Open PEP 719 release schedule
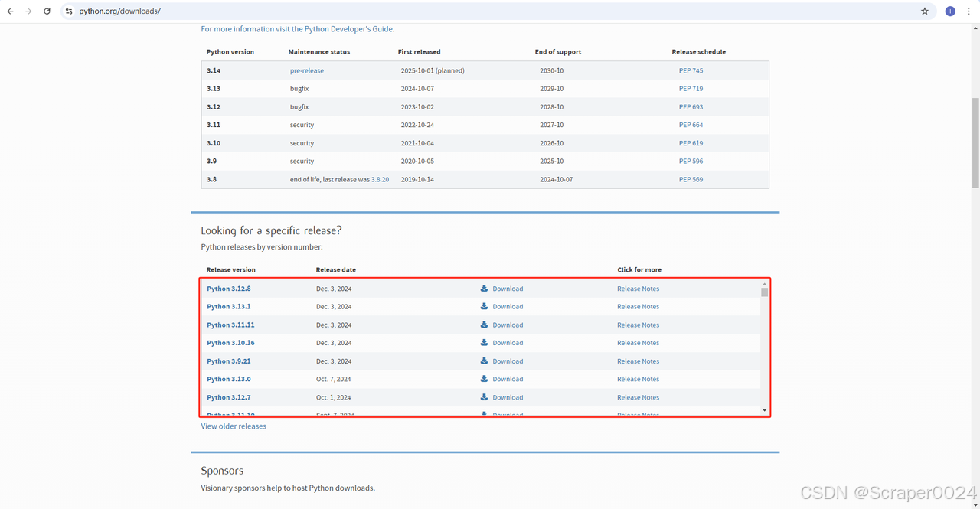Image resolution: width=980 pixels, height=509 pixels. point(691,89)
